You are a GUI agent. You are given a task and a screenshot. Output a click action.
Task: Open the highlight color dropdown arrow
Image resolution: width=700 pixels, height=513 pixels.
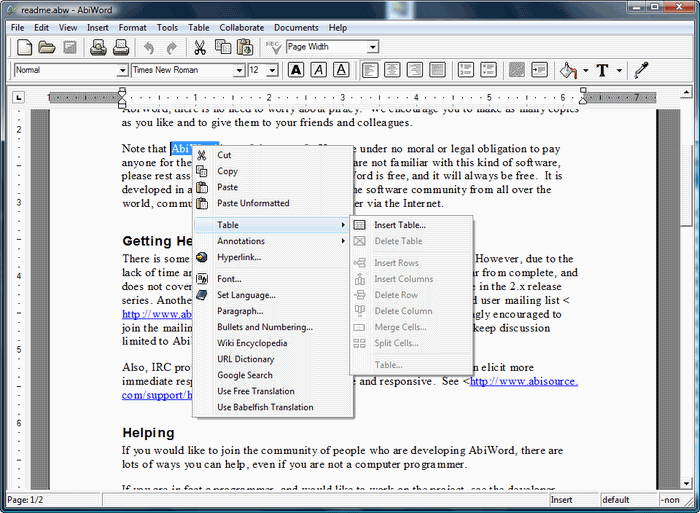pyautogui.click(x=585, y=70)
